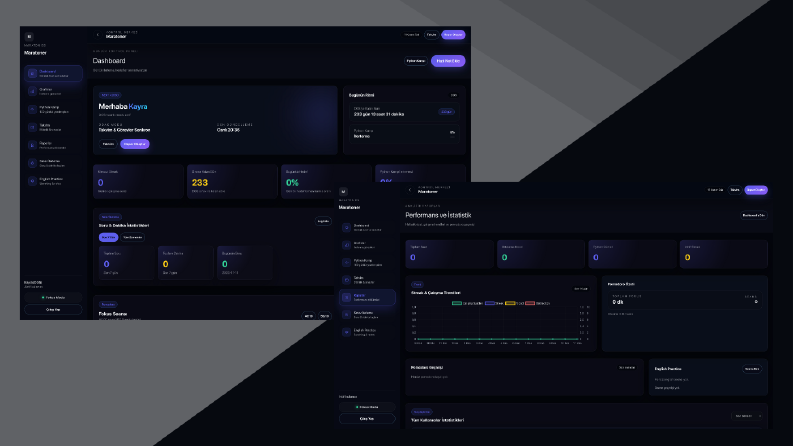Click the yellow legend swatch in trend chart
The width and height of the screenshot is (793, 446).
pyautogui.click(x=510, y=303)
